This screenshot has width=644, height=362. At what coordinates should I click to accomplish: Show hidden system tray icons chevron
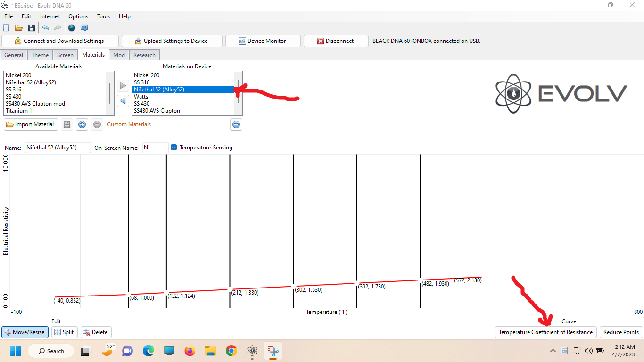(x=553, y=351)
